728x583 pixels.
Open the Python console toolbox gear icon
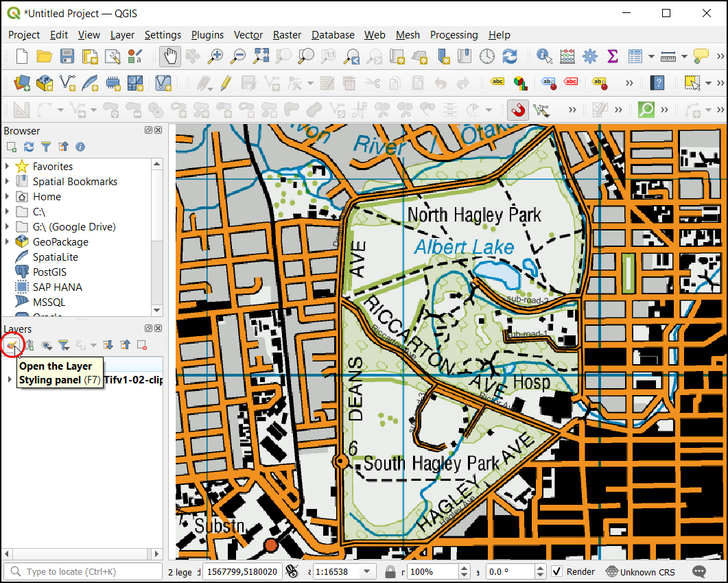click(x=589, y=56)
